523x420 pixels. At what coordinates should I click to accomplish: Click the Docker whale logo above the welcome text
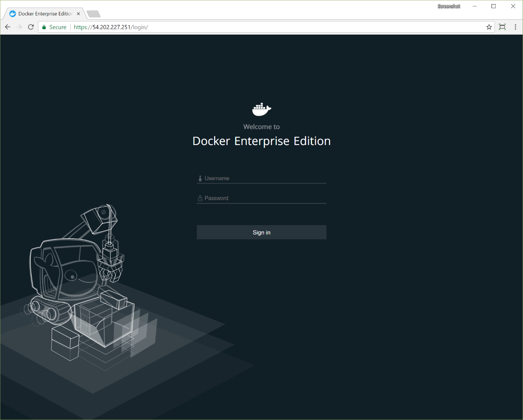tap(261, 109)
